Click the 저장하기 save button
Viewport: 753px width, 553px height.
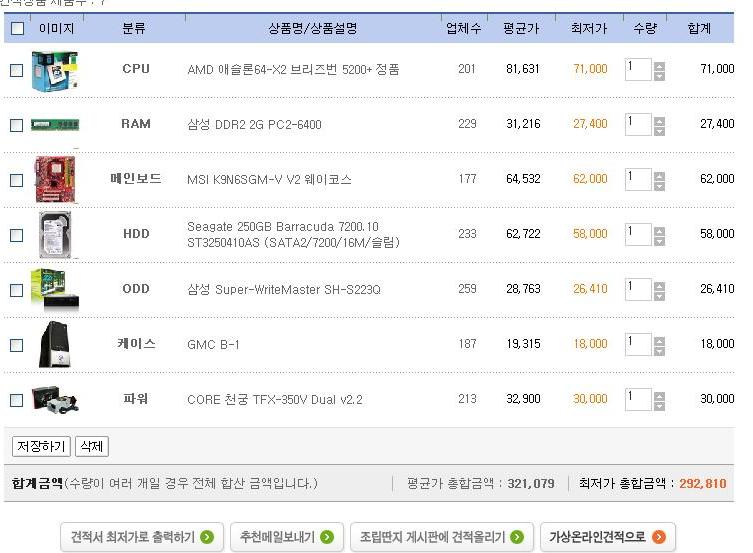(x=41, y=446)
